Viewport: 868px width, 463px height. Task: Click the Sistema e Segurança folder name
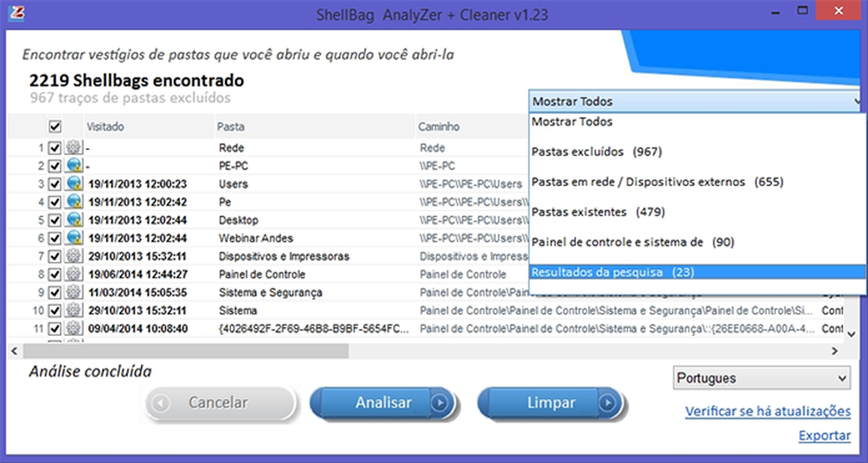click(270, 293)
